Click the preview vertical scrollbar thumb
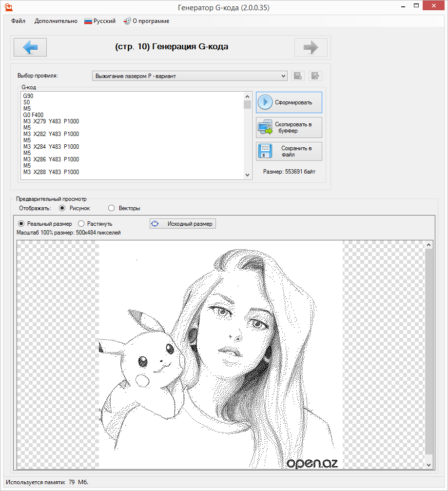 (429, 352)
